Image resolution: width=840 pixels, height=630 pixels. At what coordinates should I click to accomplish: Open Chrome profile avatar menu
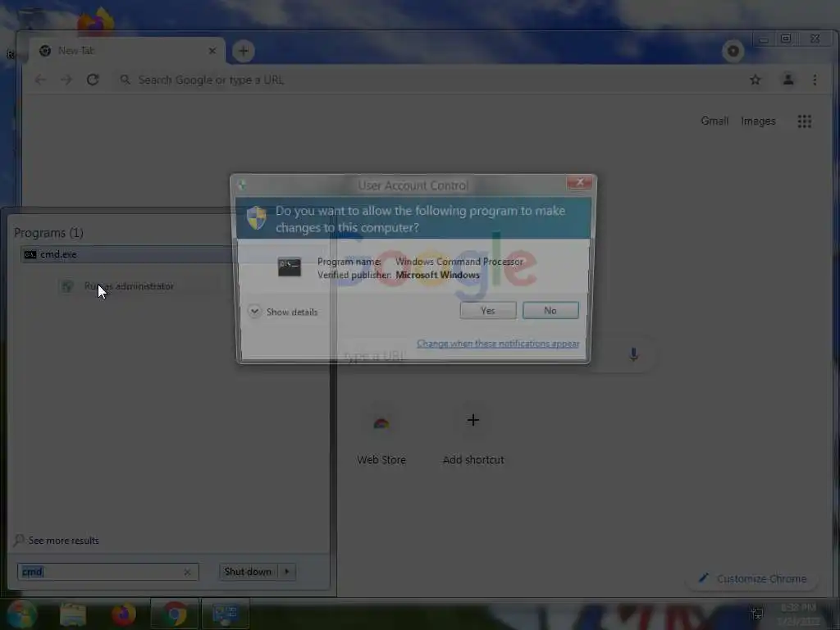click(788, 80)
